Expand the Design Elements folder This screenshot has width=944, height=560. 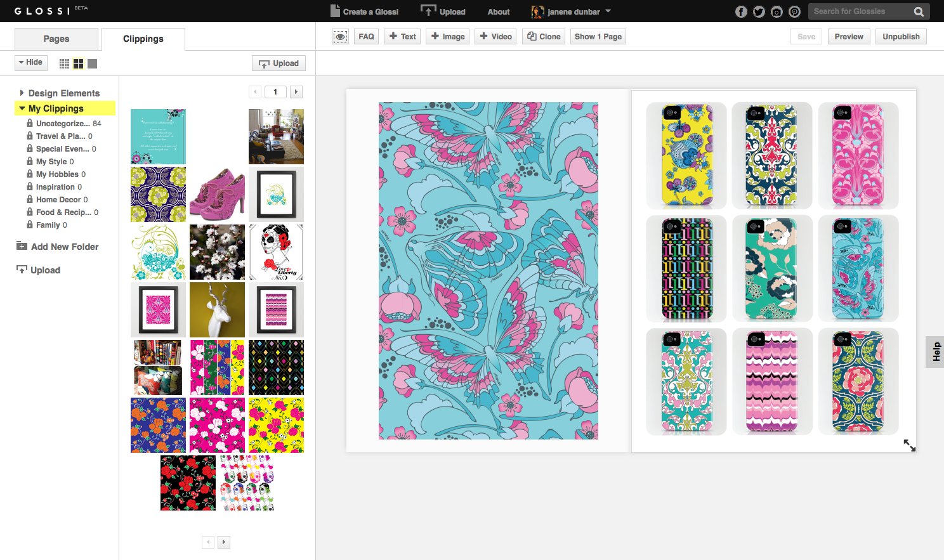pyautogui.click(x=22, y=93)
